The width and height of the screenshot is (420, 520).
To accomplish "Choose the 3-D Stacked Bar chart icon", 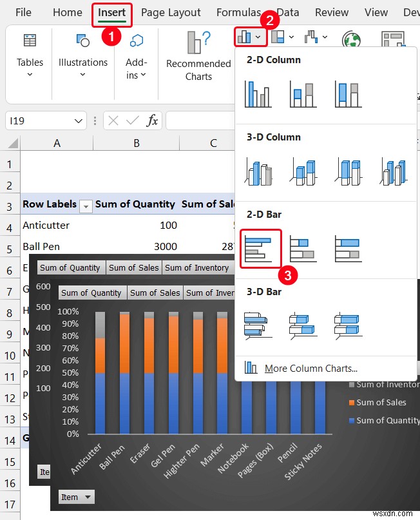I will [x=303, y=325].
